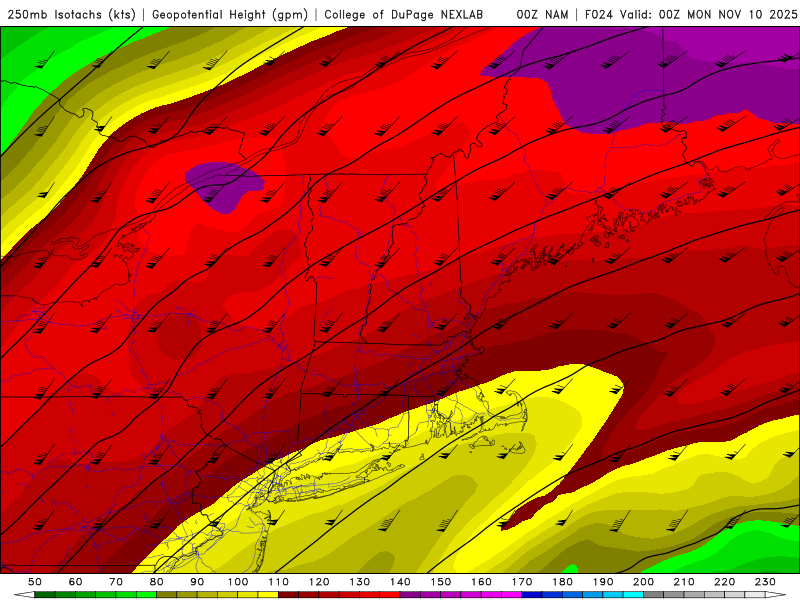The width and height of the screenshot is (800, 600).
Task: Click the "50" legend value
Action: pos(35,582)
